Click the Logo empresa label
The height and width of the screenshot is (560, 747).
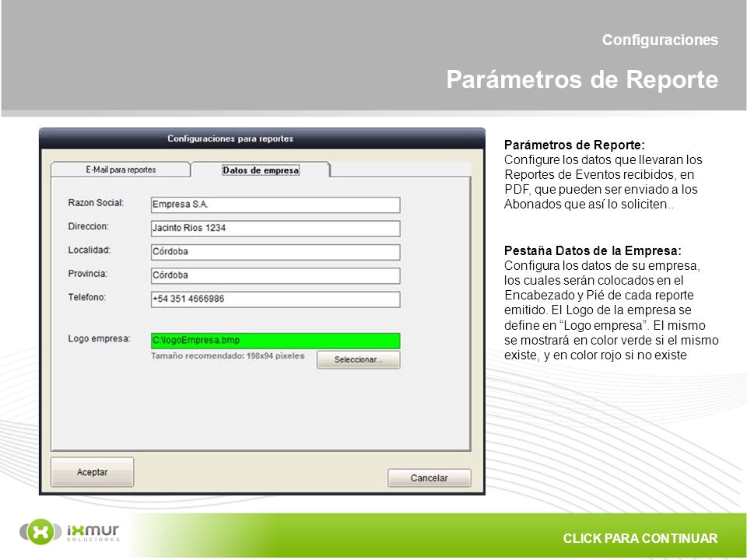99,338
